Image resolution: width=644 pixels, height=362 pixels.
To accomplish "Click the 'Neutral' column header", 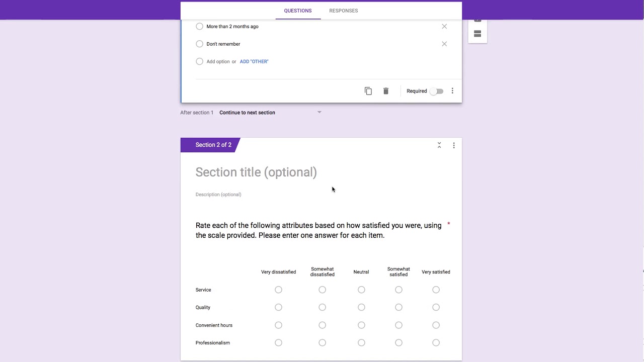I will (361, 272).
